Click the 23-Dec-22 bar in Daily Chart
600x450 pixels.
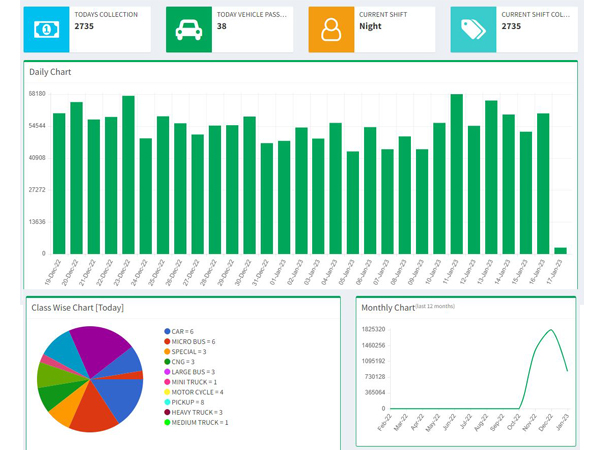[128, 175]
